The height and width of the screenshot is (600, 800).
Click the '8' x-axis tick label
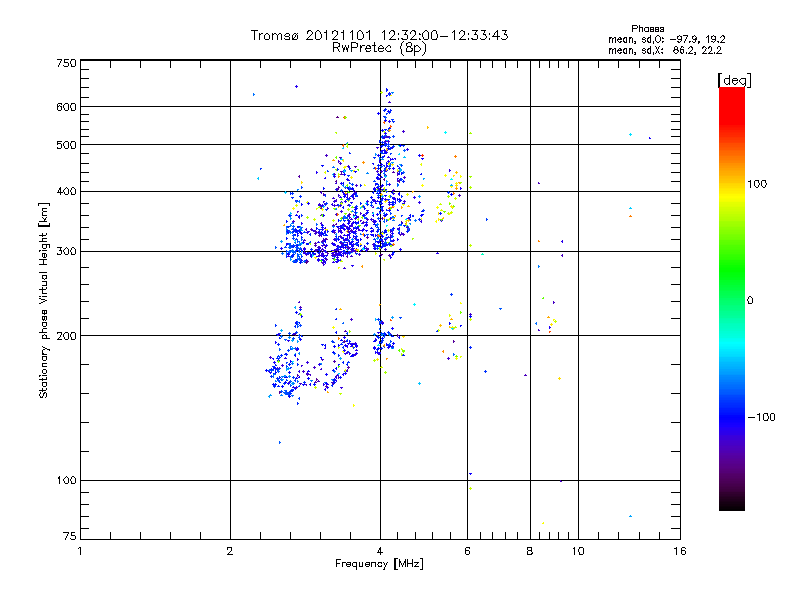coord(530,551)
